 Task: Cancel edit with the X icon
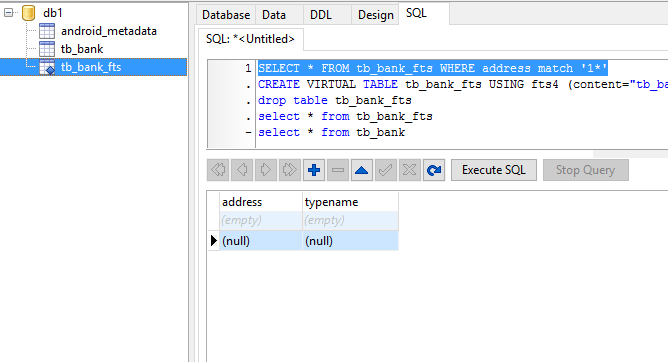click(409, 170)
